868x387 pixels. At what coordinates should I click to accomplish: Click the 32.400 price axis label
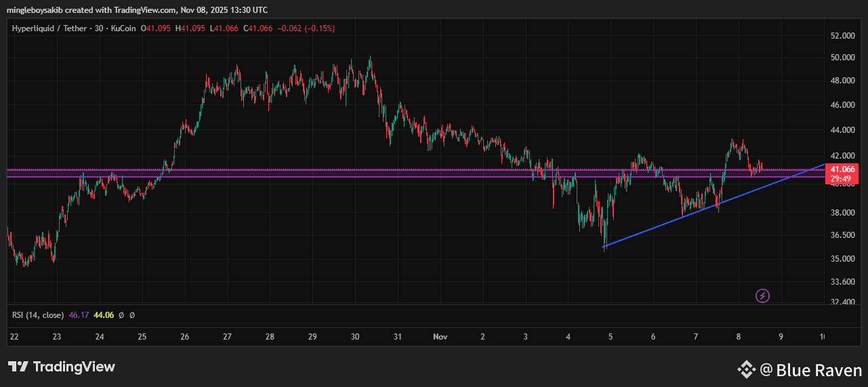point(843,302)
